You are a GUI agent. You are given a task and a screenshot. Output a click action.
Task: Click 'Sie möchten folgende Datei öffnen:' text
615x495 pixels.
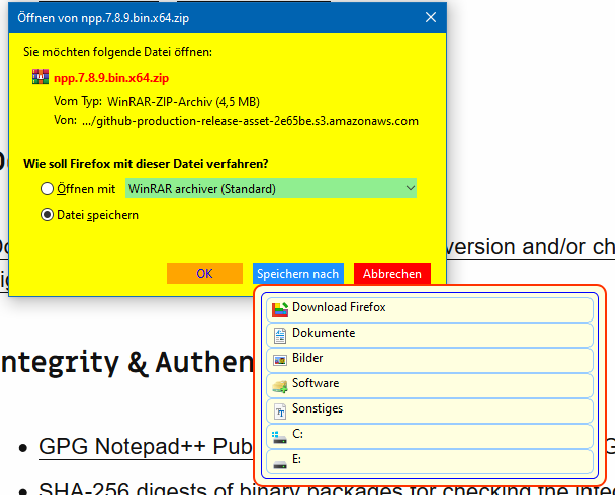click(x=117, y=52)
